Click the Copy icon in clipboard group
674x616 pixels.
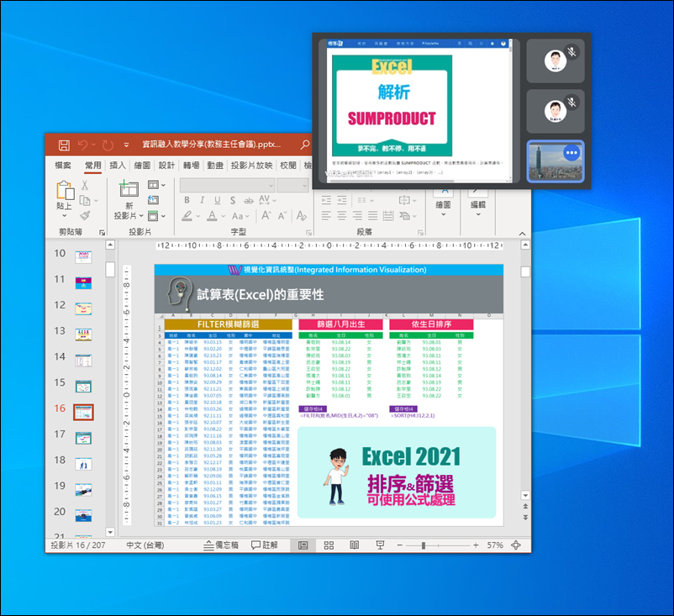pyautogui.click(x=85, y=200)
